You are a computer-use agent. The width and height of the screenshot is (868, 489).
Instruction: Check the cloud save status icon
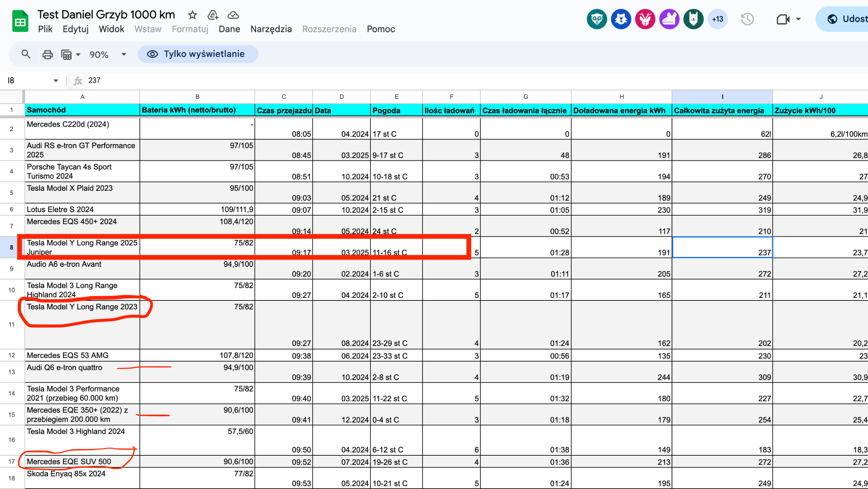click(x=233, y=15)
